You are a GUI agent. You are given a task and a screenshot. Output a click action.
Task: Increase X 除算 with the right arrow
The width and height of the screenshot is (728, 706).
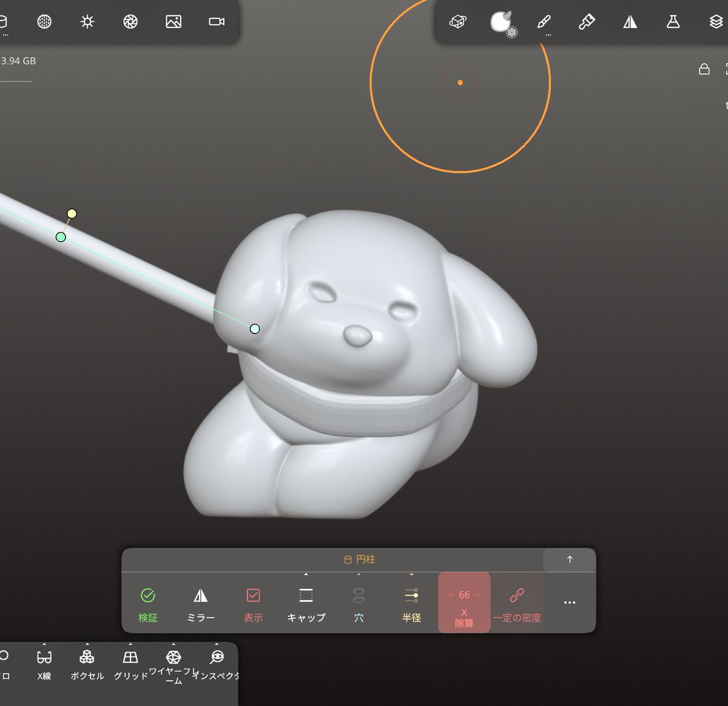point(477,595)
